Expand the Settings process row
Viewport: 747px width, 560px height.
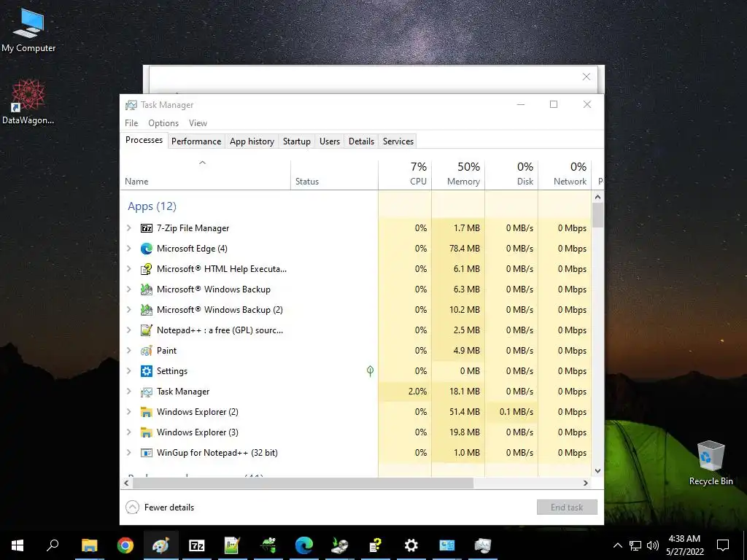click(128, 371)
